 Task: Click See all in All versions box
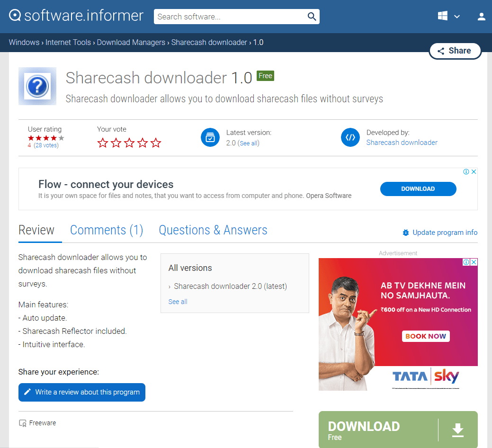tap(178, 302)
